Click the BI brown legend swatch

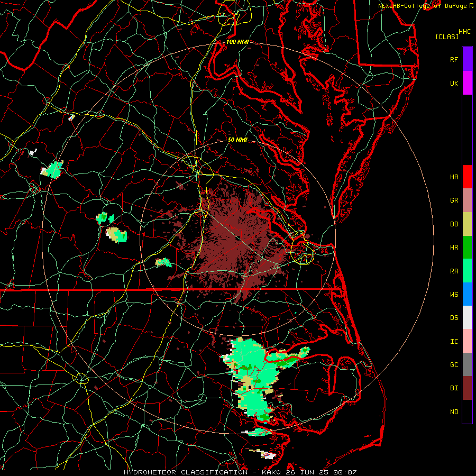pos(467,388)
